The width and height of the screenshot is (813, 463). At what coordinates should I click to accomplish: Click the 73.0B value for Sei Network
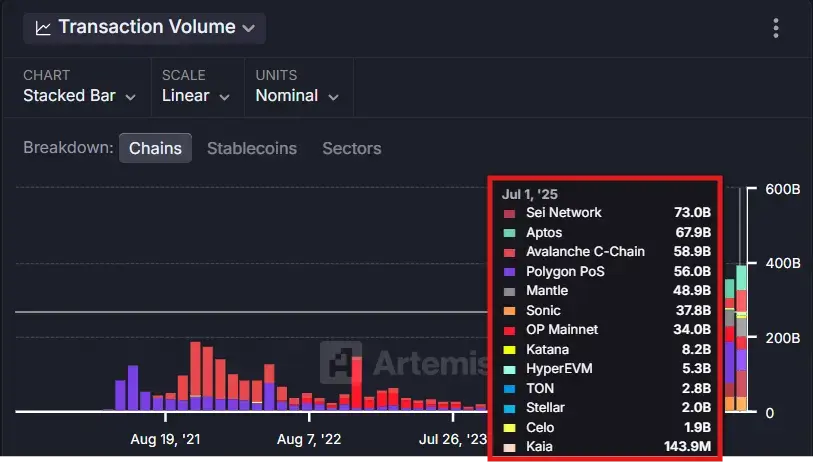tap(692, 213)
